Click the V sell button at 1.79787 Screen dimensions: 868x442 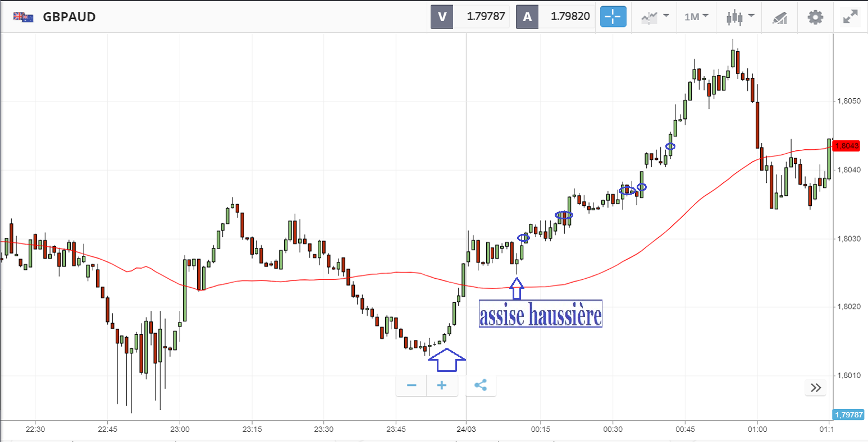pos(470,16)
